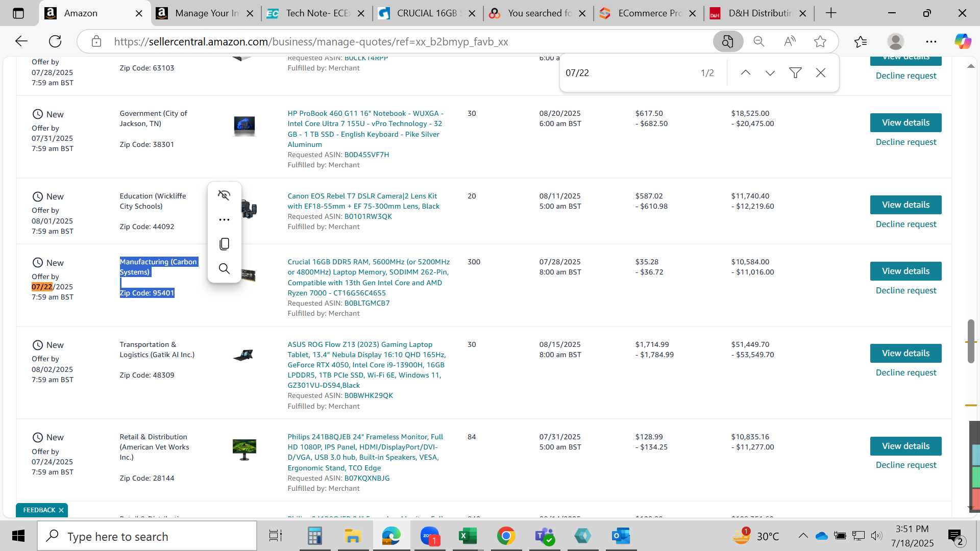
Task: View site information lock icon
Action: click(96, 41)
